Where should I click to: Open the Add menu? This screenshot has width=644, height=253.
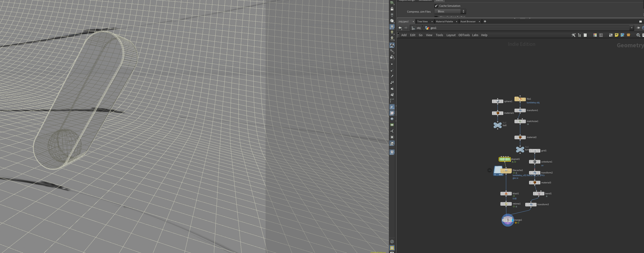tap(404, 35)
